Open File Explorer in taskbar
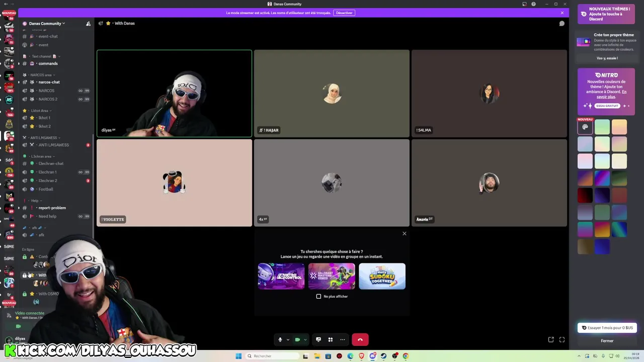644x362 pixels. click(317, 356)
